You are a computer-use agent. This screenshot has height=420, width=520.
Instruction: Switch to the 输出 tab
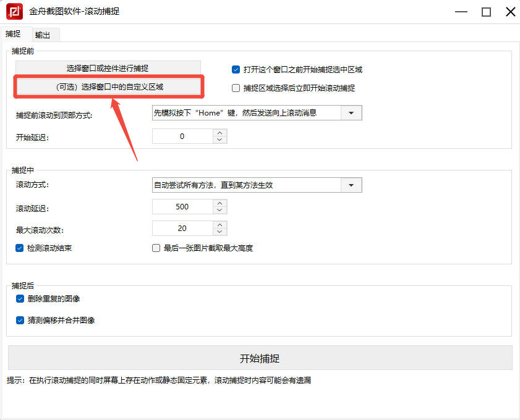tap(43, 35)
